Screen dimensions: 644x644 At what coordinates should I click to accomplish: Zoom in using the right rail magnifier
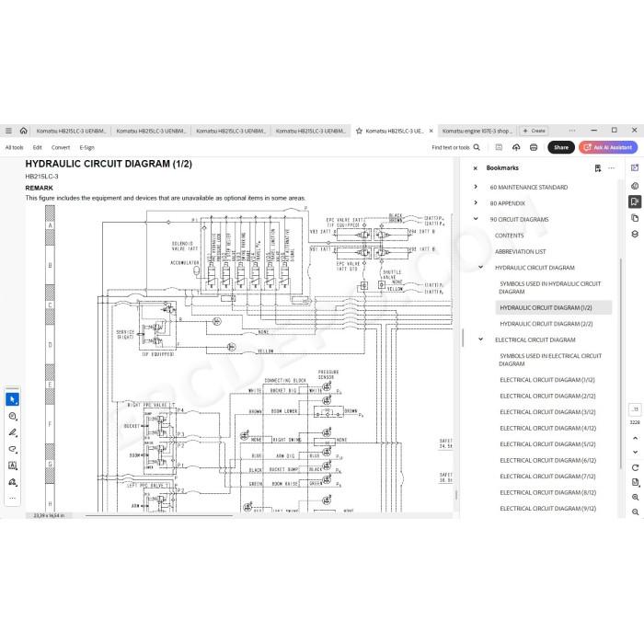[635, 497]
